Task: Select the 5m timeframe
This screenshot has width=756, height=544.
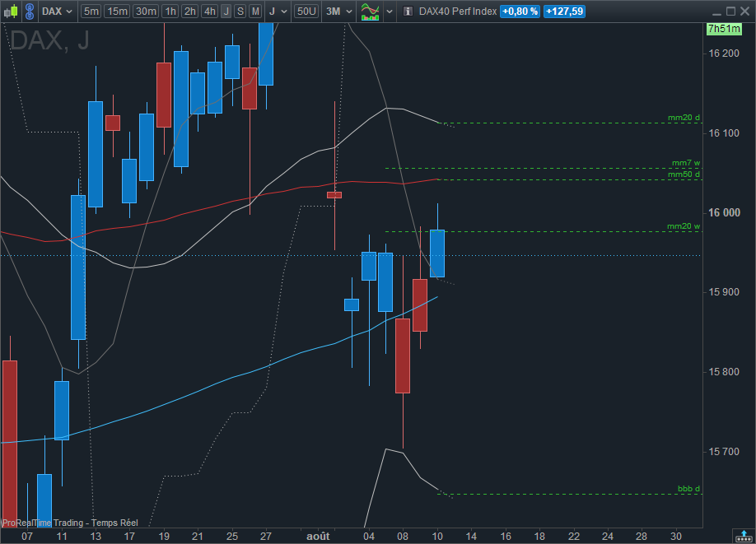Action: pyautogui.click(x=91, y=11)
